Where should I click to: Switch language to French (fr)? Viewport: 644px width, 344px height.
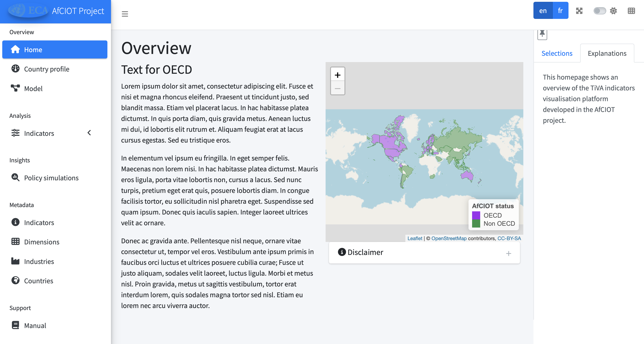560,11
